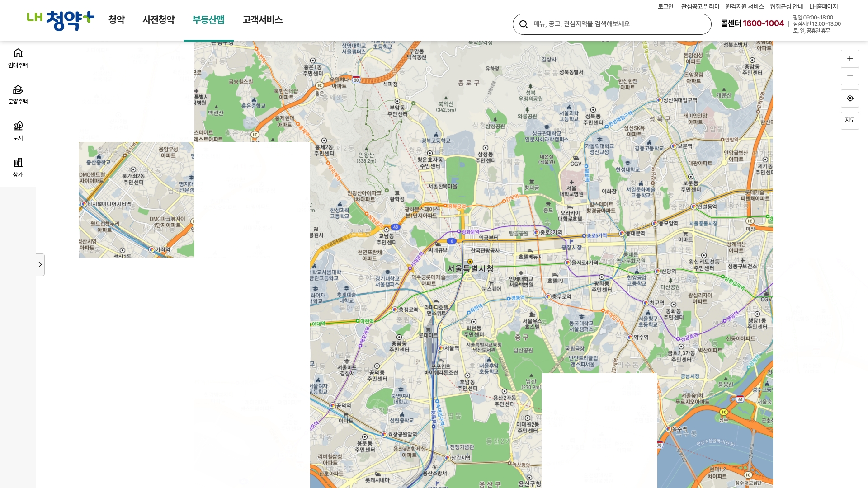Screen dimensions: 868x488
Task: Switch to the 사전청약 tab
Action: click(x=158, y=20)
